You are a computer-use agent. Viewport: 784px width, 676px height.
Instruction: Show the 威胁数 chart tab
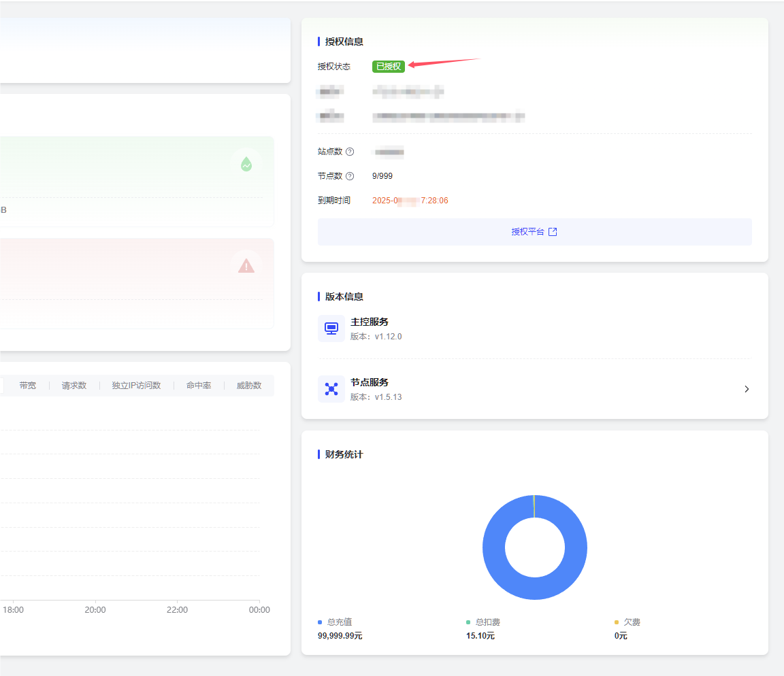pos(248,386)
